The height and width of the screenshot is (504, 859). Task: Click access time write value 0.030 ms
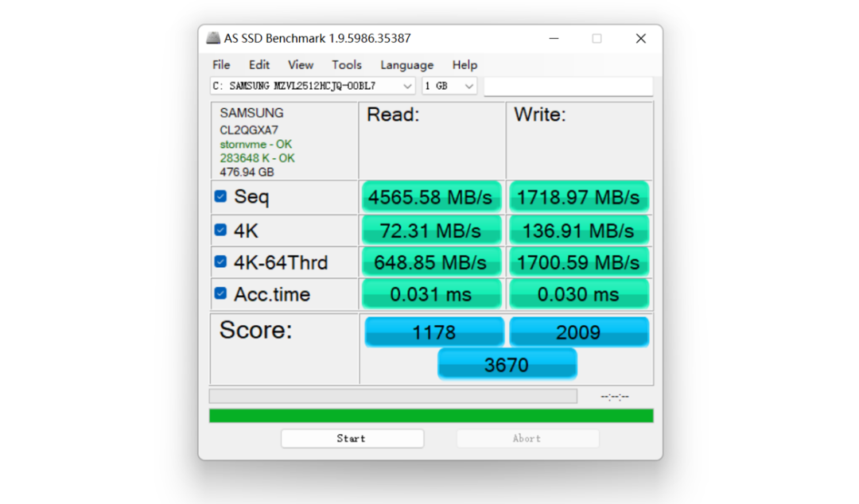579,294
